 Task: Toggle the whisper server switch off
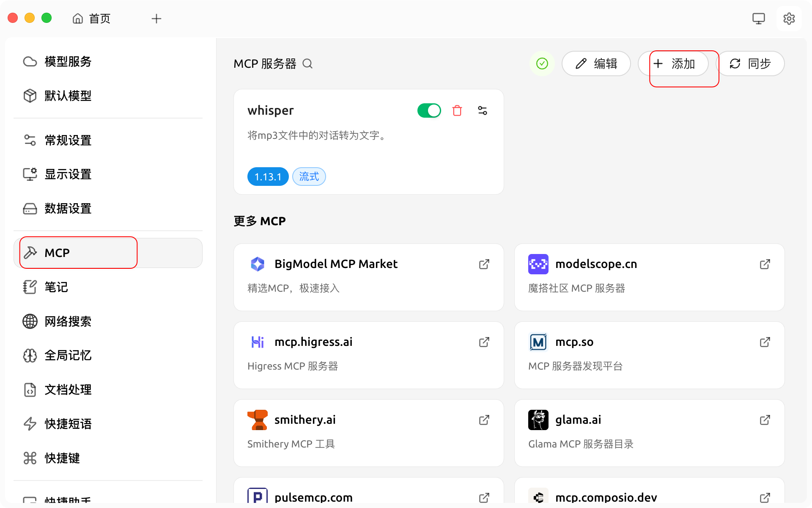coord(429,110)
